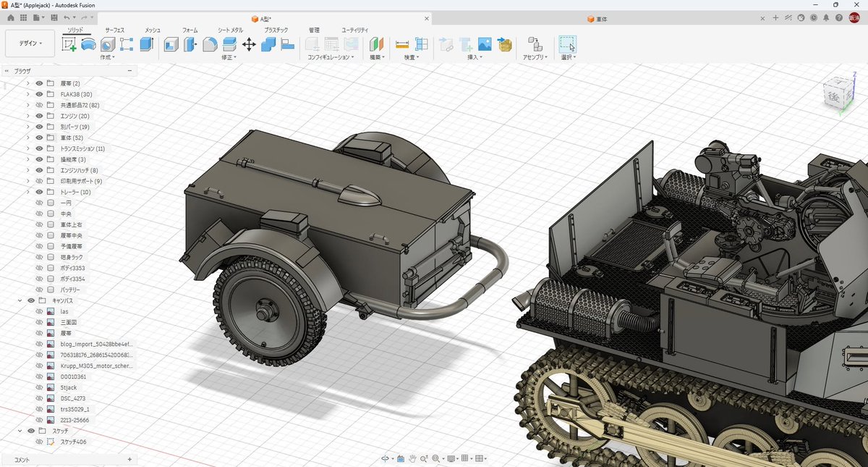Open the notifications bell icon
The width and height of the screenshot is (868, 467).
pos(827,17)
